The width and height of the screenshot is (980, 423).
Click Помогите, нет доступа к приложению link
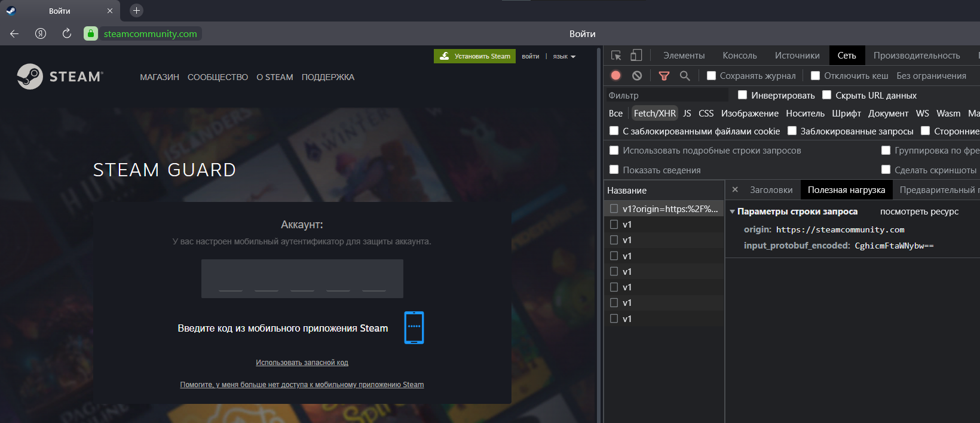[302, 385]
